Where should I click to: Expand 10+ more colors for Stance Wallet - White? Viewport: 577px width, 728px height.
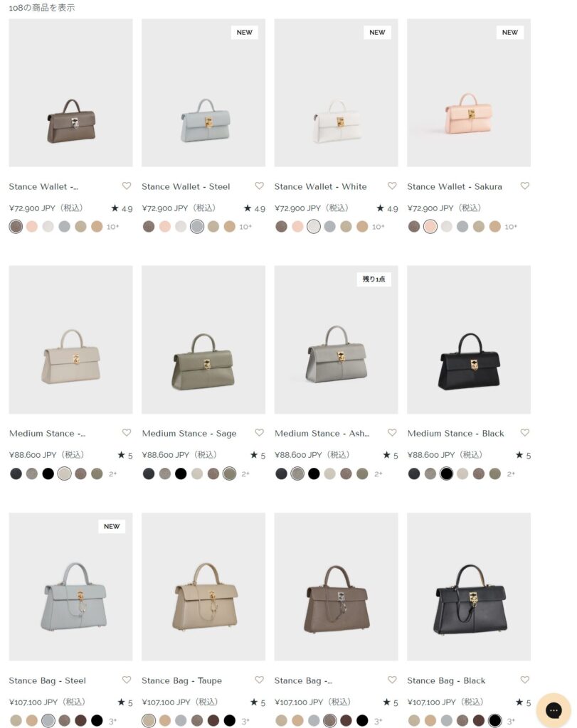[379, 227]
